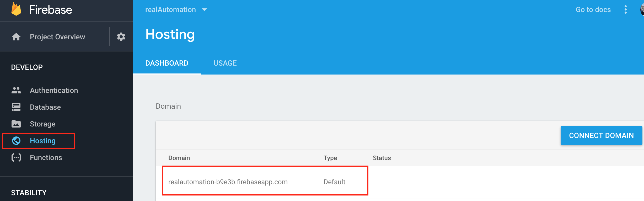Open Database in the sidebar
This screenshot has width=644, height=201.
(45, 107)
